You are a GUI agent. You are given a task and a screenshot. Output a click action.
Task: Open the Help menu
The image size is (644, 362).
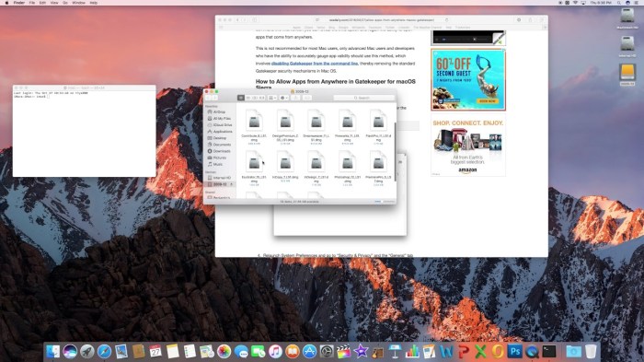[x=94, y=3]
